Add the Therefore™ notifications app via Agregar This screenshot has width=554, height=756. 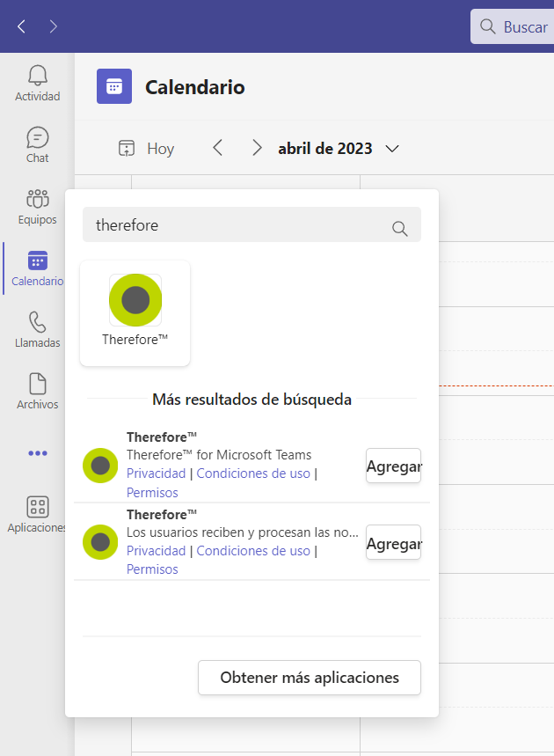coord(394,542)
